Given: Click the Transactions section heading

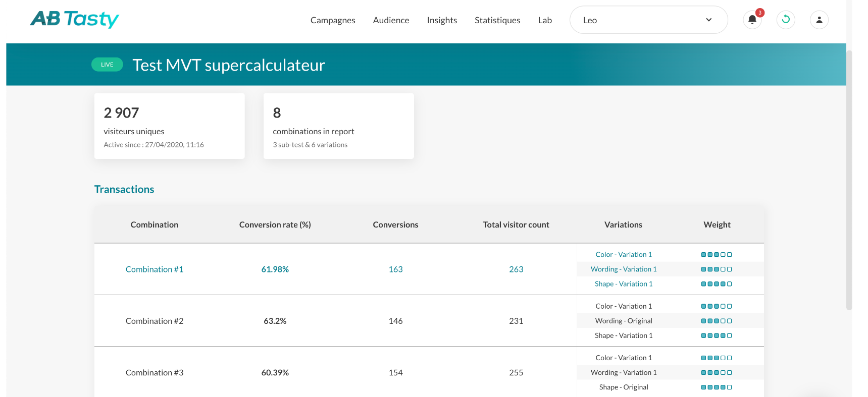Looking at the screenshot, I should click(124, 189).
